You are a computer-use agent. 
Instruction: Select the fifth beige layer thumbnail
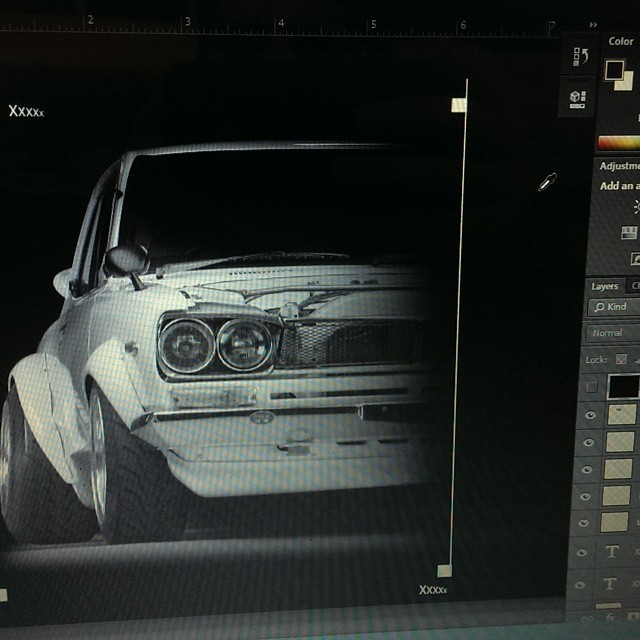coord(614,522)
